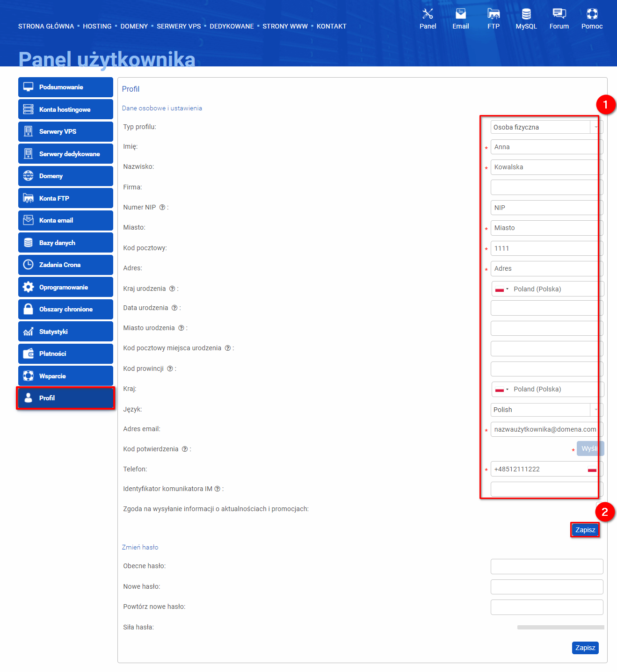Focus the Identyfikator komunikatora IM field
617x672 pixels.
[547, 489]
